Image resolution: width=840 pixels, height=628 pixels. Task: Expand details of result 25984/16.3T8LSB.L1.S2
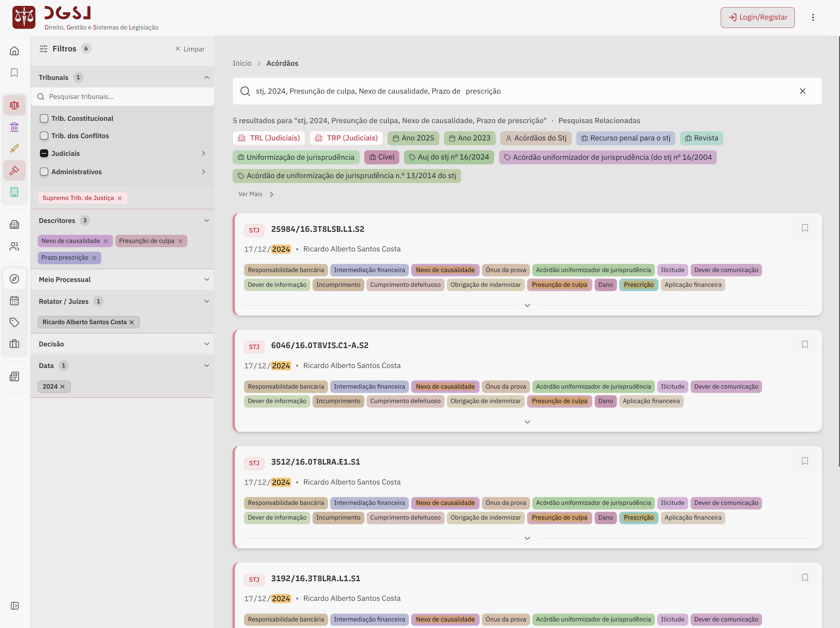[527, 305]
